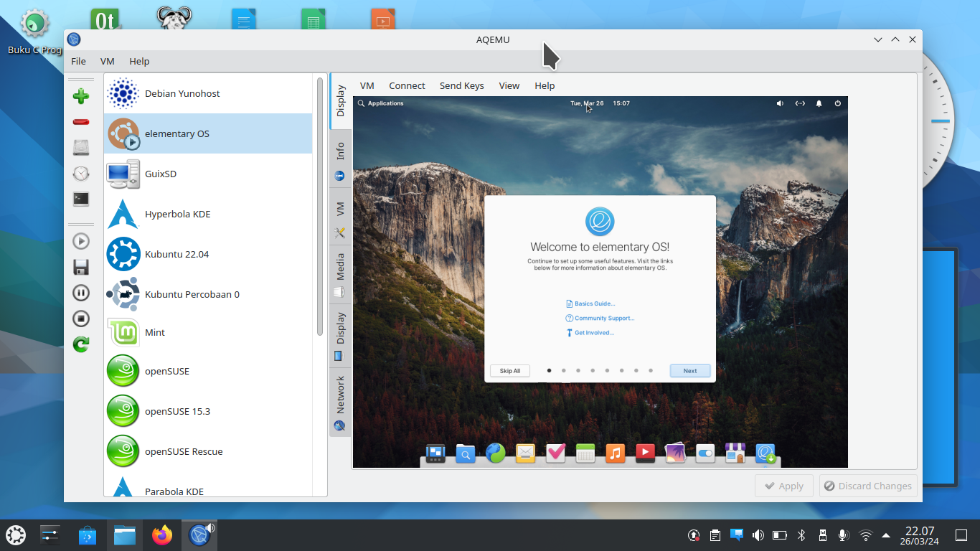980x551 pixels.
Task: Open notifications bell in guest panel
Action: coord(819,103)
